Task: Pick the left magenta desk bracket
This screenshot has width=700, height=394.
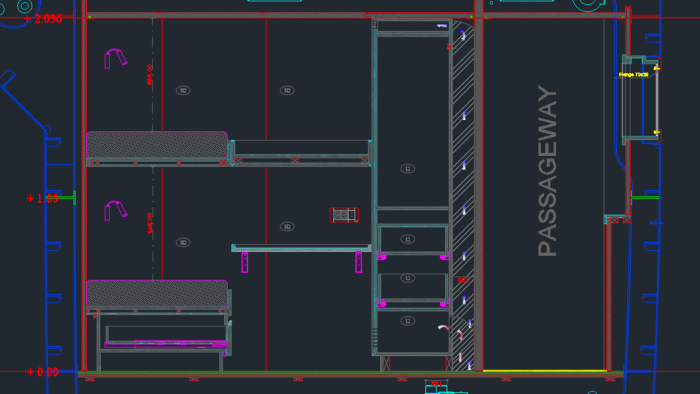Action: (245, 262)
